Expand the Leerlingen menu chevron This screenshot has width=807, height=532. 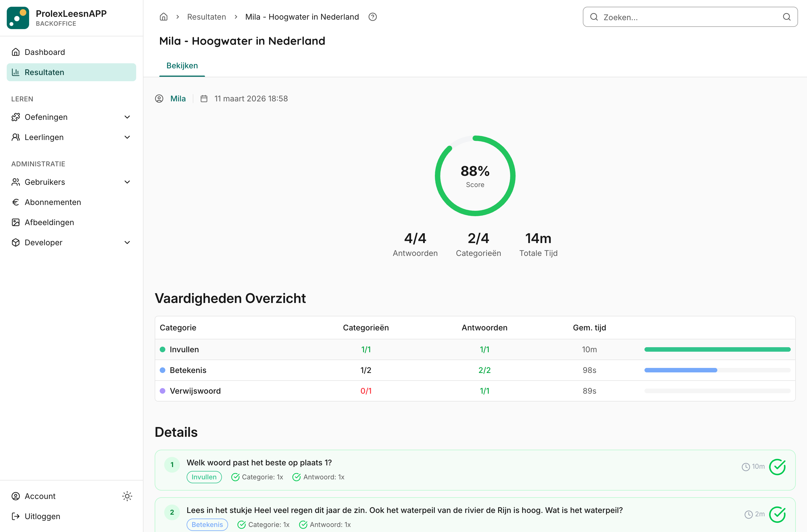pyautogui.click(x=127, y=137)
